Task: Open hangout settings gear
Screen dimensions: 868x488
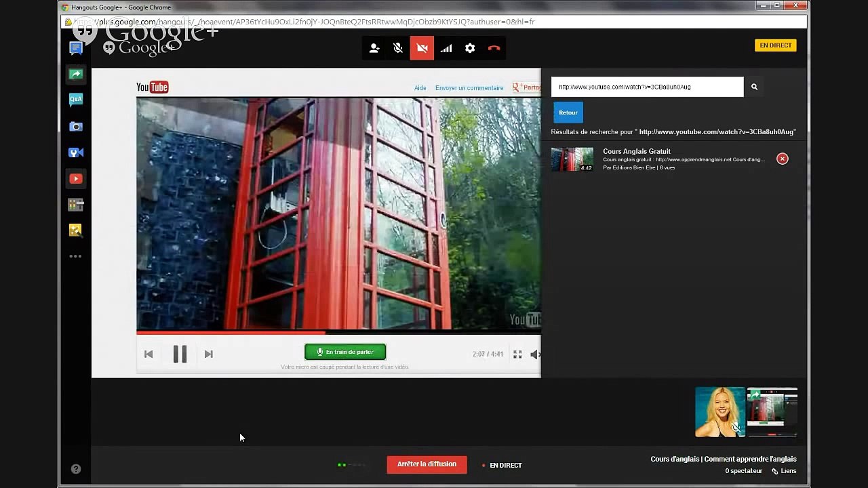Action: click(470, 48)
